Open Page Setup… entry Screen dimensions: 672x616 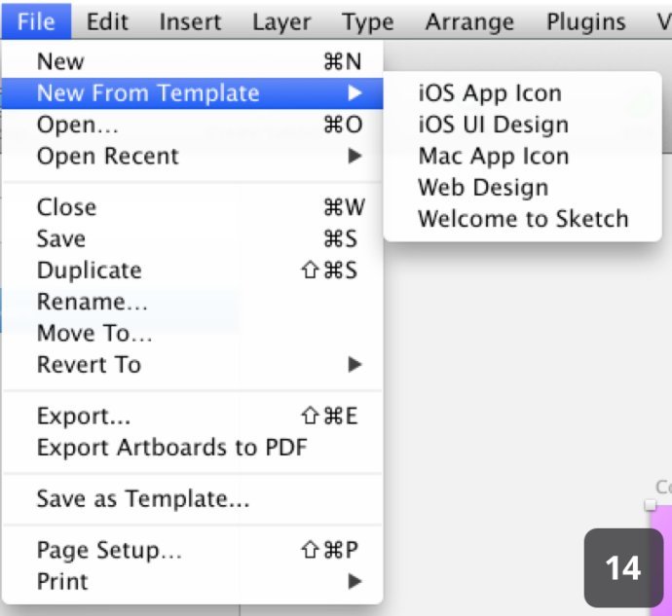[x=192, y=550]
